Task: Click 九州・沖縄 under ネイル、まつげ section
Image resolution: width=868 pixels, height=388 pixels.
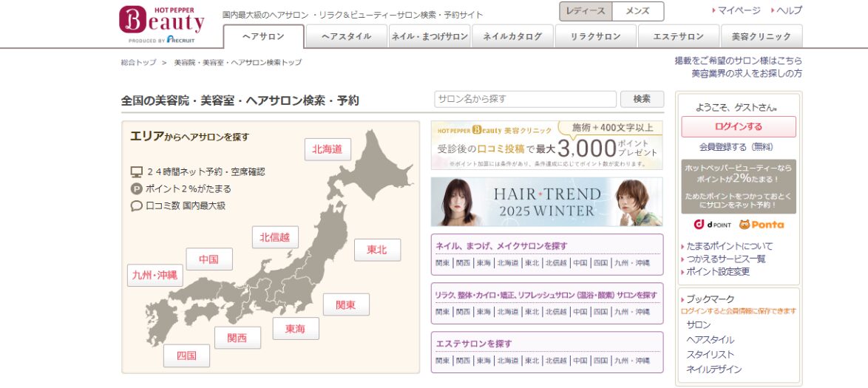Action: click(x=631, y=263)
